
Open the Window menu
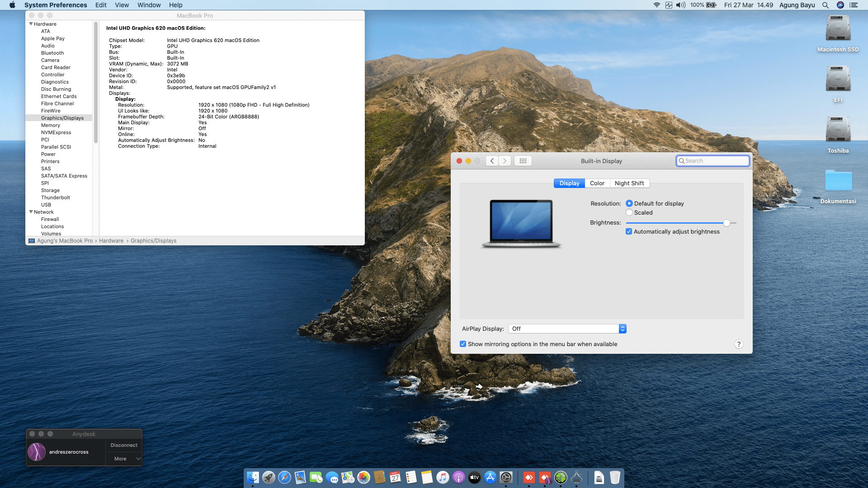(x=149, y=5)
